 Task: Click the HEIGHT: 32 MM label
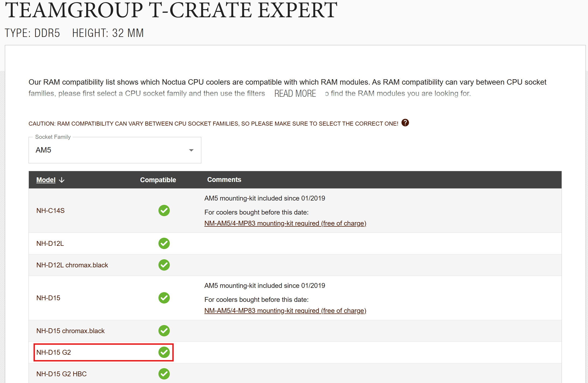click(108, 33)
